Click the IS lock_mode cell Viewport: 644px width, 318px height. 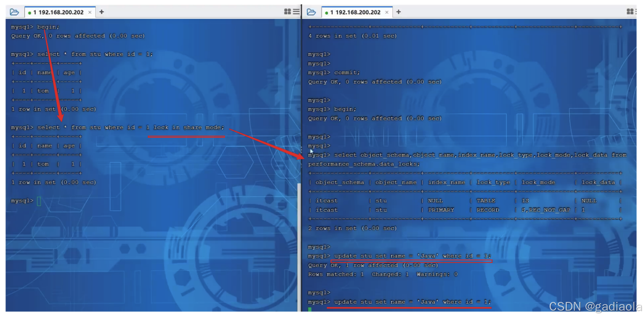(x=525, y=201)
